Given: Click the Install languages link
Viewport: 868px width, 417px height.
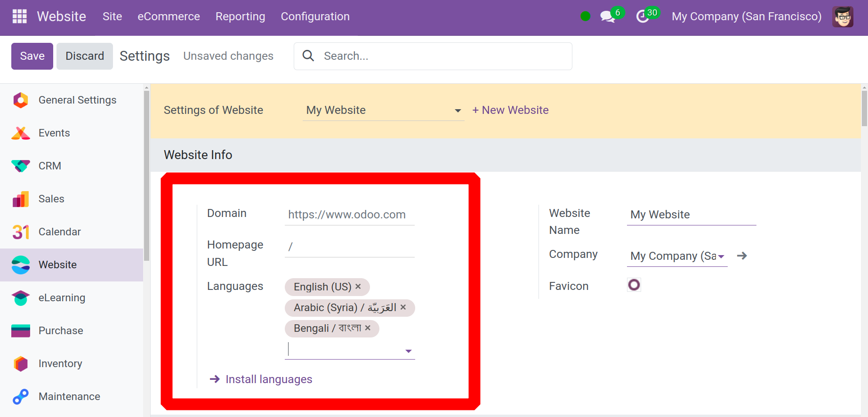Looking at the screenshot, I should click(268, 379).
